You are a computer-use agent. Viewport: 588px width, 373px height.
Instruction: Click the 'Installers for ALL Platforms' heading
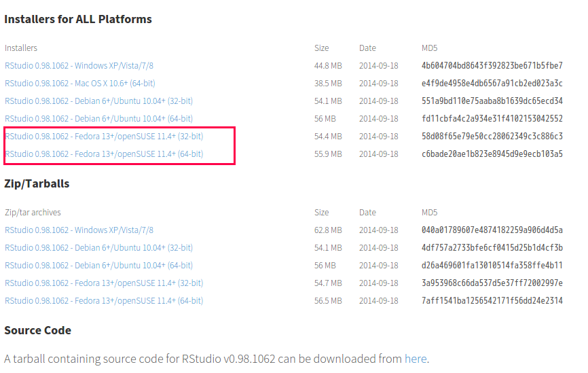78,19
